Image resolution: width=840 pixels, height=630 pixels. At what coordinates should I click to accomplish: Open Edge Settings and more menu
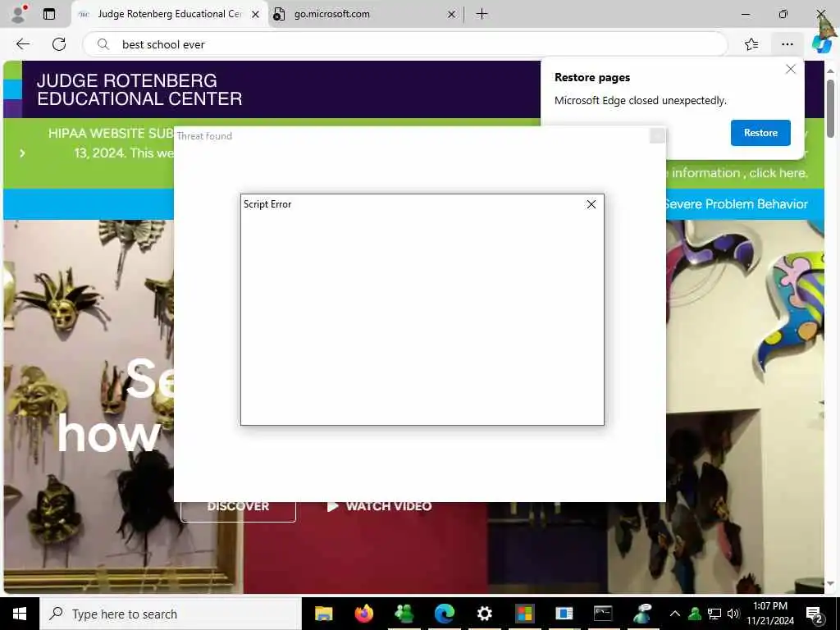(x=787, y=44)
